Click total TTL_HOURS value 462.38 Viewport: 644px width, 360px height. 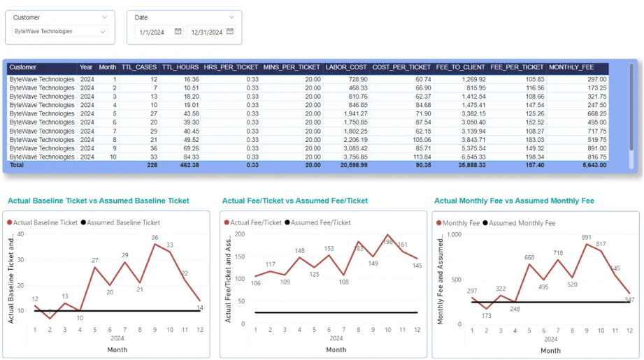[x=189, y=165]
